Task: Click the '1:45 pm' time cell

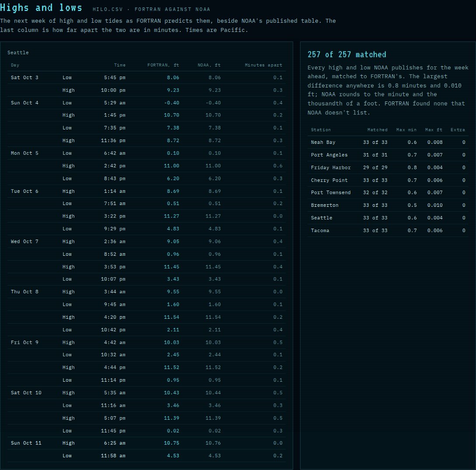Action: [x=115, y=115]
